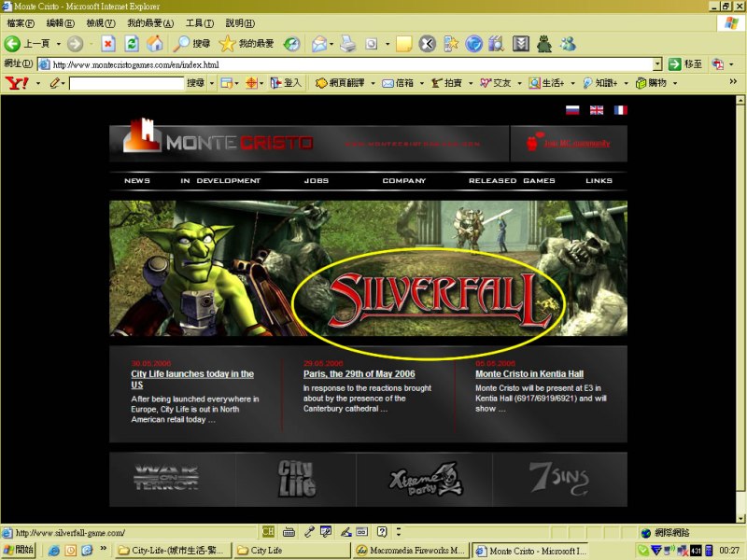Open 'Monte Cristo in Kentia Hall' article
Image resolution: width=747 pixels, height=560 pixels.
click(x=529, y=374)
